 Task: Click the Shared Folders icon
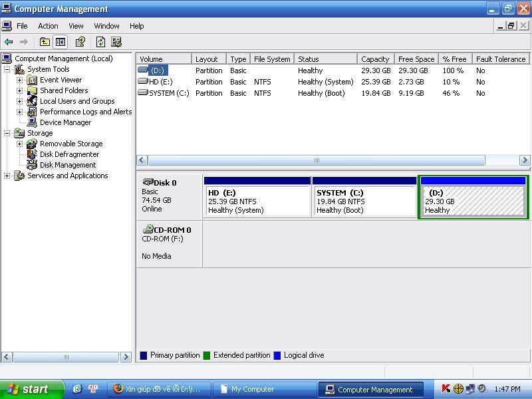coord(32,90)
